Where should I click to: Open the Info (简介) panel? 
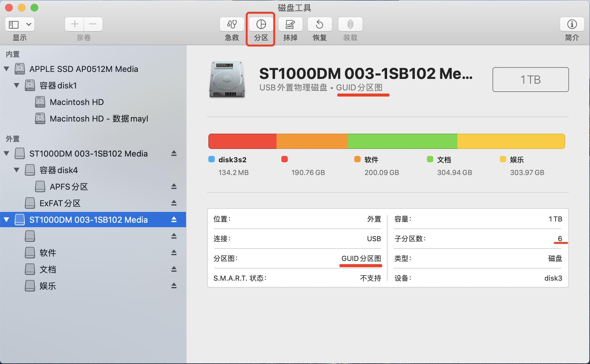(572, 24)
